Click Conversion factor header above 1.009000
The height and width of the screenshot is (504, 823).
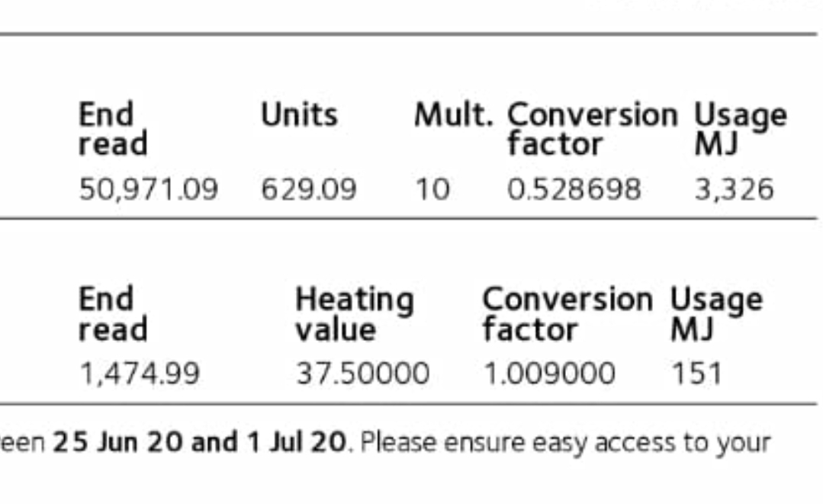tap(567, 314)
